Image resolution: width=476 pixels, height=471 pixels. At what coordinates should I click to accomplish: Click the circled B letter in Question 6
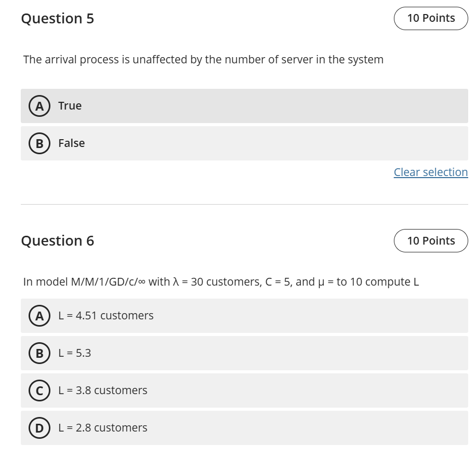(x=39, y=353)
